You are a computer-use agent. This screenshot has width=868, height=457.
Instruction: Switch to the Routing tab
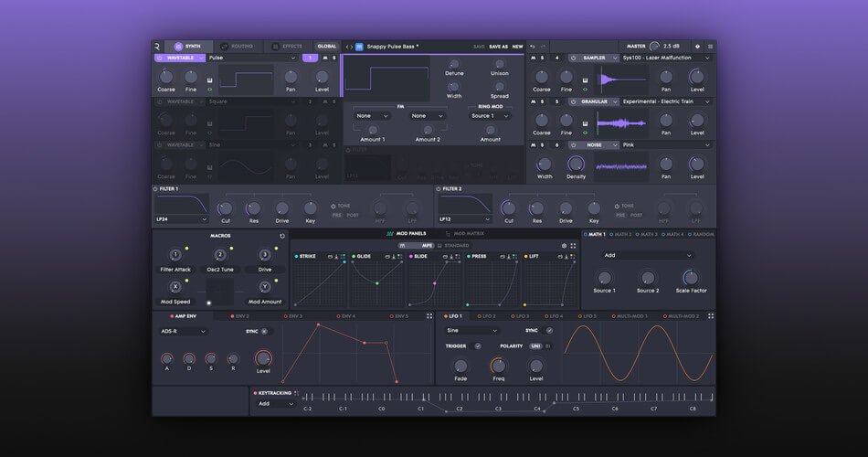tap(237, 46)
